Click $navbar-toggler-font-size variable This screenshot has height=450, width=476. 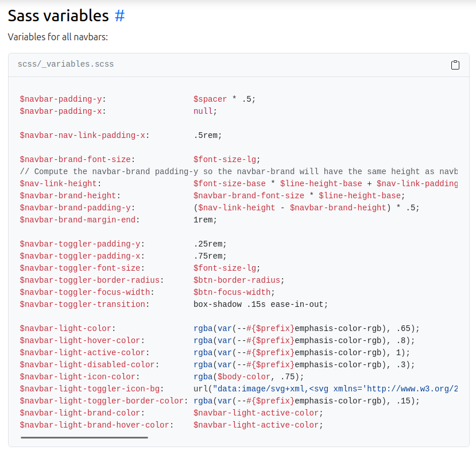point(80,268)
